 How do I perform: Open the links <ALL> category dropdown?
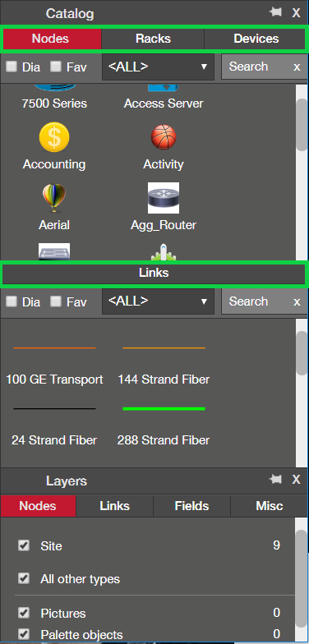(x=158, y=301)
